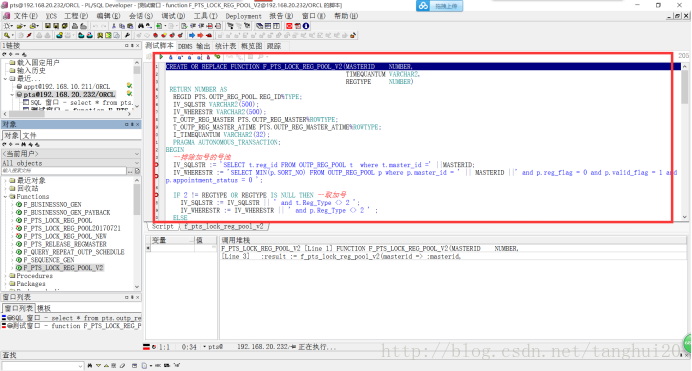This screenshot has height=371, width=692.
Task: Toggle breakpoint on the IF 2 != REGTYPE line
Action: pos(156,195)
